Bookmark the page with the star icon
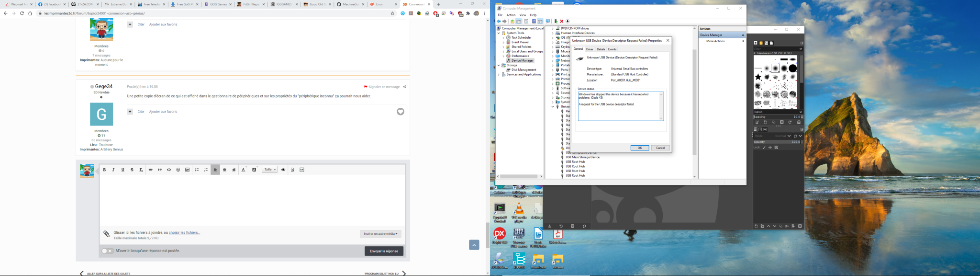This screenshot has height=276, width=980. 392,13
